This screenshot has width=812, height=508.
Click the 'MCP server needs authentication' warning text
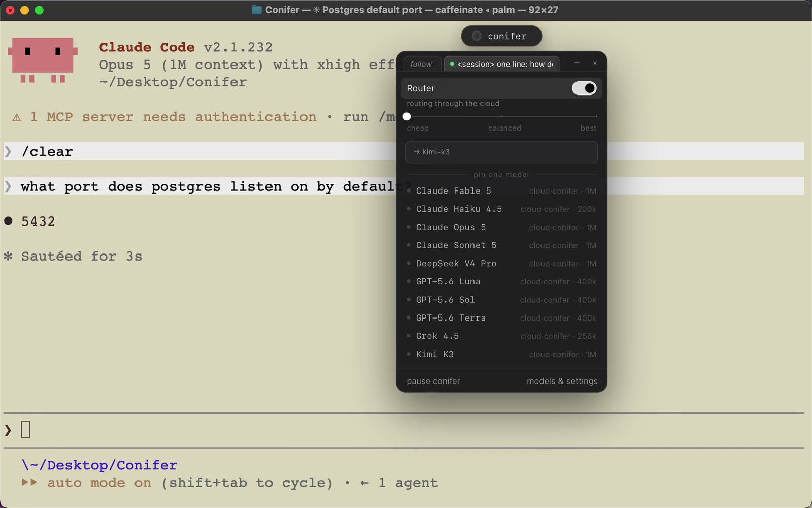coord(182,117)
